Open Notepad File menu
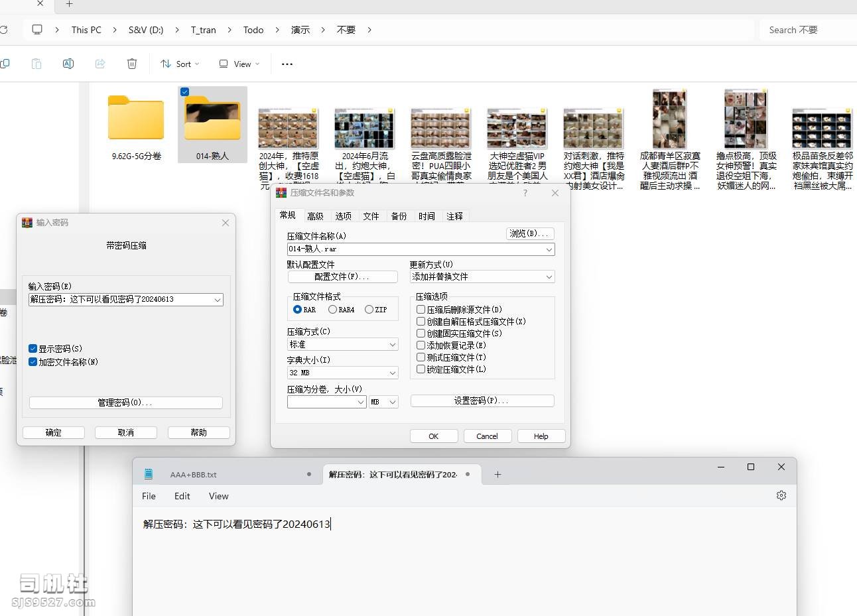 149,496
